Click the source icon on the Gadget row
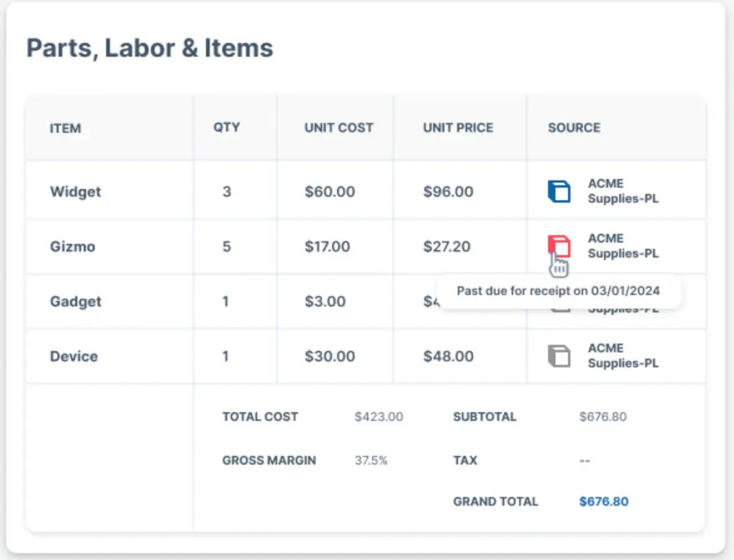The image size is (734, 560). pos(559,301)
